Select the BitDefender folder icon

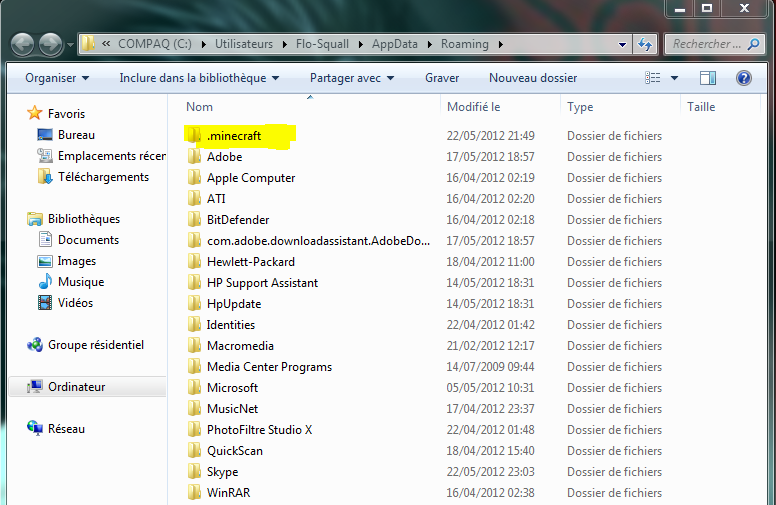pos(194,220)
